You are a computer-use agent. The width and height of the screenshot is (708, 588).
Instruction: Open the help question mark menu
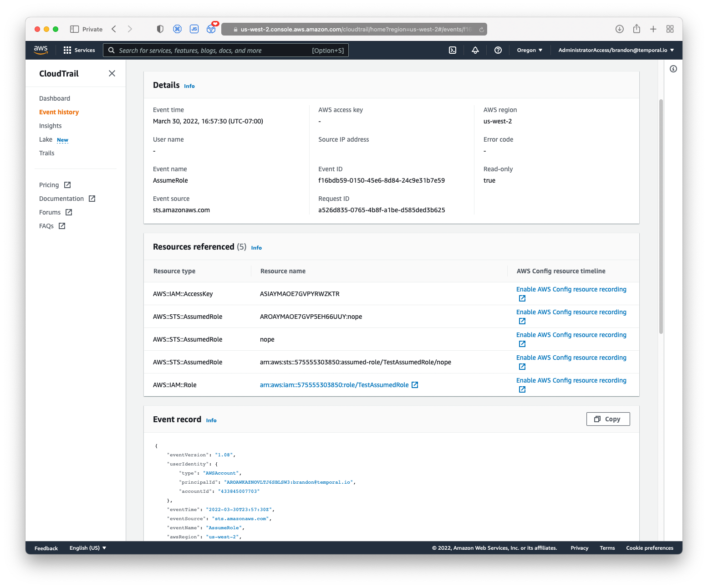point(498,50)
